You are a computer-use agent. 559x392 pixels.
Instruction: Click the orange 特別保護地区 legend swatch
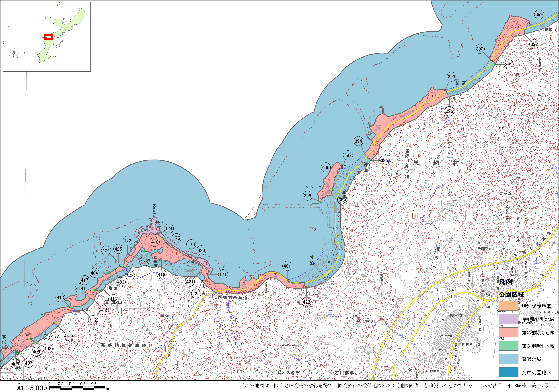click(508, 306)
